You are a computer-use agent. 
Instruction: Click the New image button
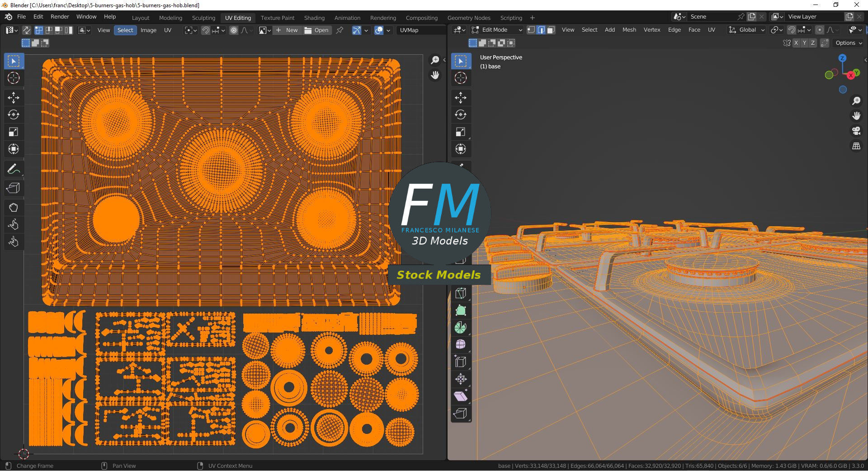[287, 30]
